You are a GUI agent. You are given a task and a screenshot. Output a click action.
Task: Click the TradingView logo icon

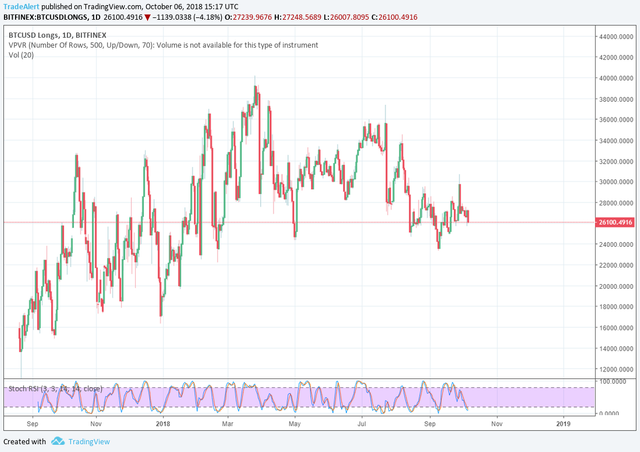tap(58, 441)
